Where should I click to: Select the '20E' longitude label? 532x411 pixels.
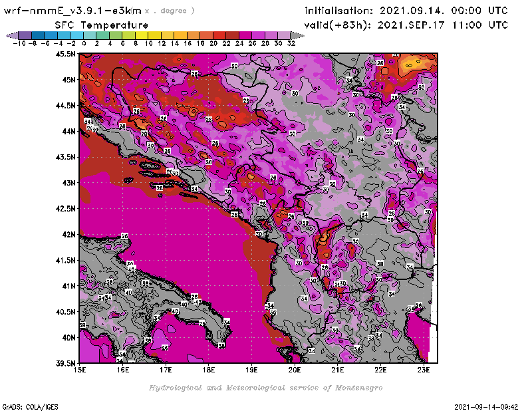pyautogui.click(x=295, y=370)
